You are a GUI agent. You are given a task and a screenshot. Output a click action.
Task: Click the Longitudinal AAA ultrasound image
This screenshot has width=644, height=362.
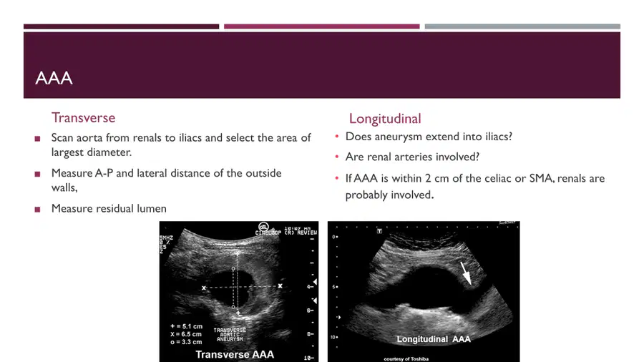[x=424, y=291]
